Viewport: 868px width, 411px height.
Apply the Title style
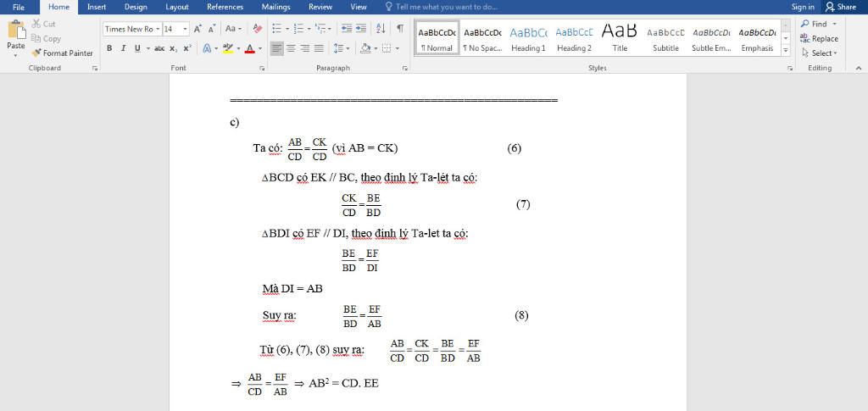tap(620, 37)
